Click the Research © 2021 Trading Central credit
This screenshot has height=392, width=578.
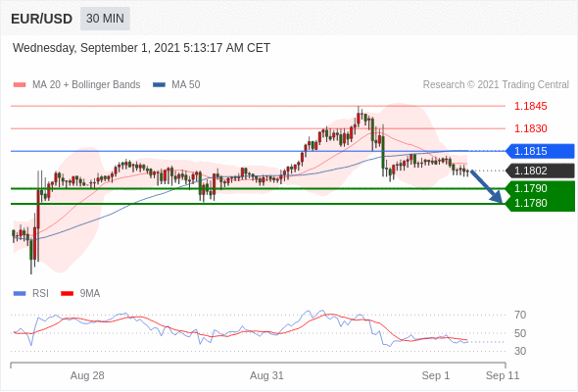click(496, 85)
